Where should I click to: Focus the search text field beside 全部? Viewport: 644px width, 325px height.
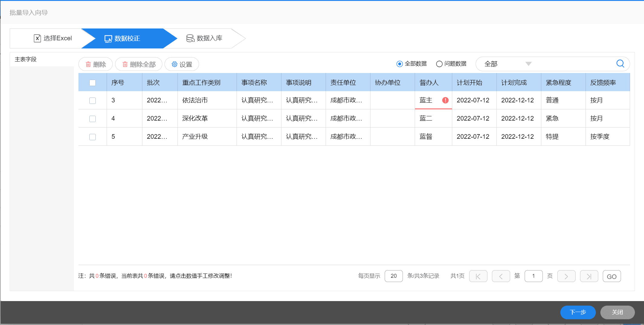574,64
